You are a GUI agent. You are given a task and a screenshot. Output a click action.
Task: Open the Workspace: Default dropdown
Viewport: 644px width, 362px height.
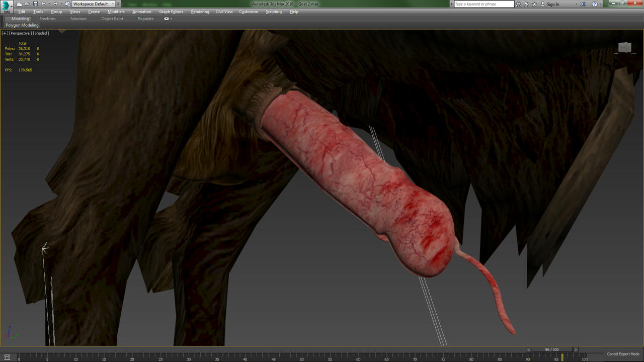click(x=94, y=4)
